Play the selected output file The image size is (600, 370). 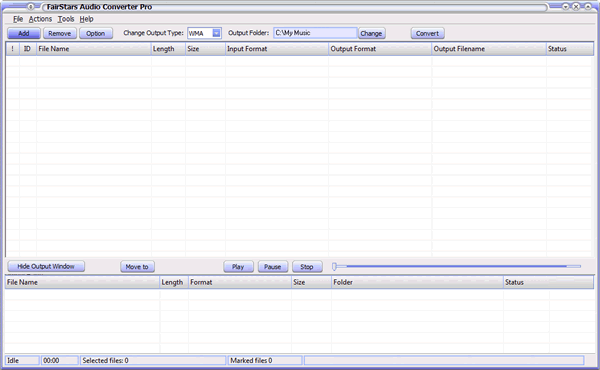[238, 267]
